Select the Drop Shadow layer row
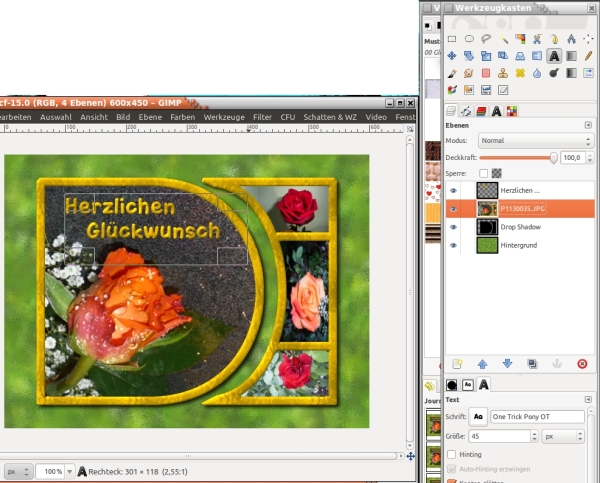The height and width of the screenshot is (483, 600). (520, 227)
